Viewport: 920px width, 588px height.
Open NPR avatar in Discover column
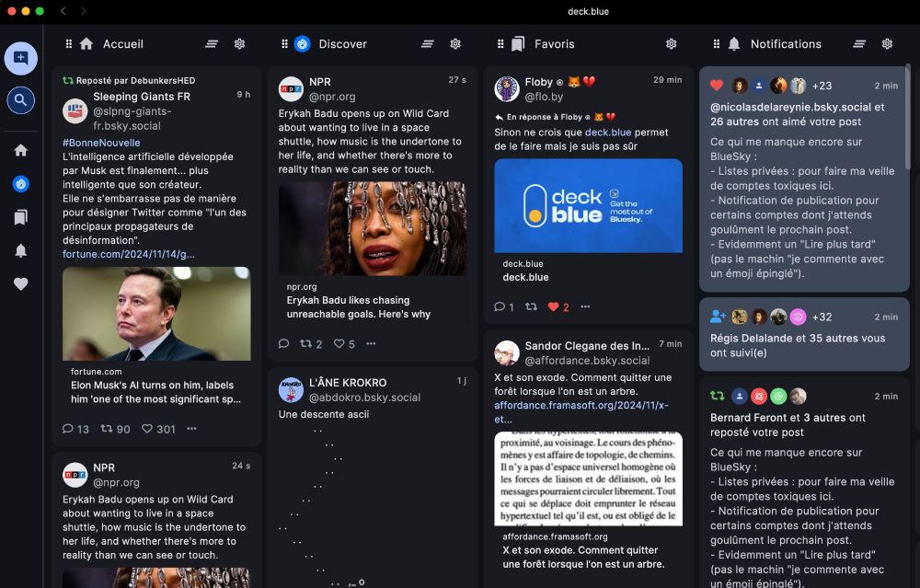(x=291, y=89)
